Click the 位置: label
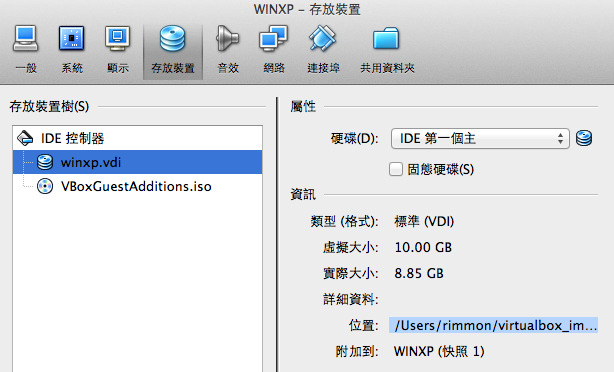This screenshot has width=614, height=372. coord(363,325)
